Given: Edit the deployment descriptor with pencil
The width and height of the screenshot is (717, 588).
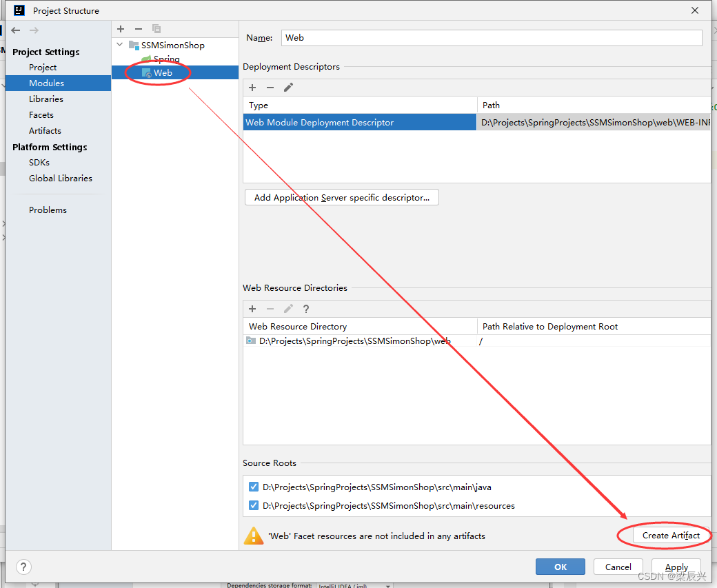Looking at the screenshot, I should pyautogui.click(x=288, y=88).
